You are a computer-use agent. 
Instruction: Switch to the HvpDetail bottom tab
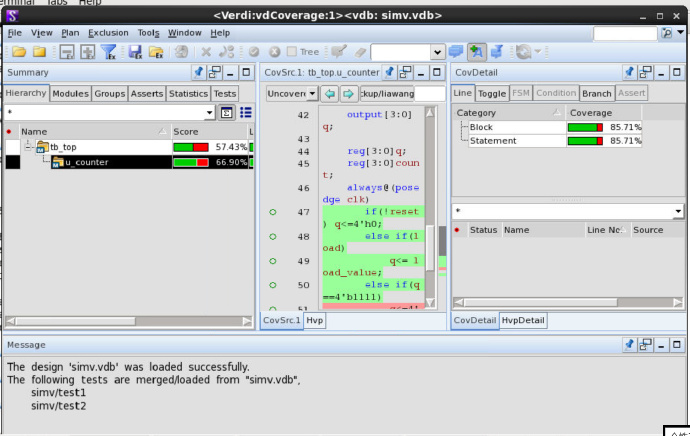[x=523, y=320]
